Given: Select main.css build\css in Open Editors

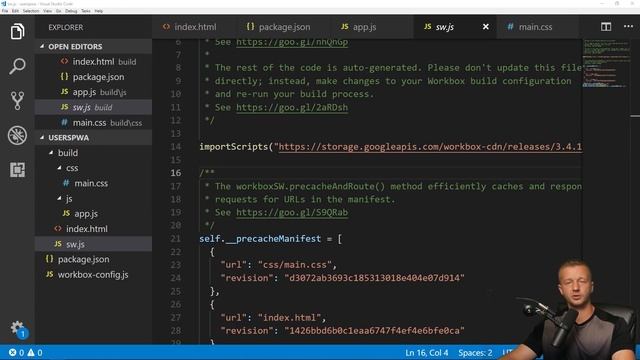Looking at the screenshot, I should click(x=93, y=122).
